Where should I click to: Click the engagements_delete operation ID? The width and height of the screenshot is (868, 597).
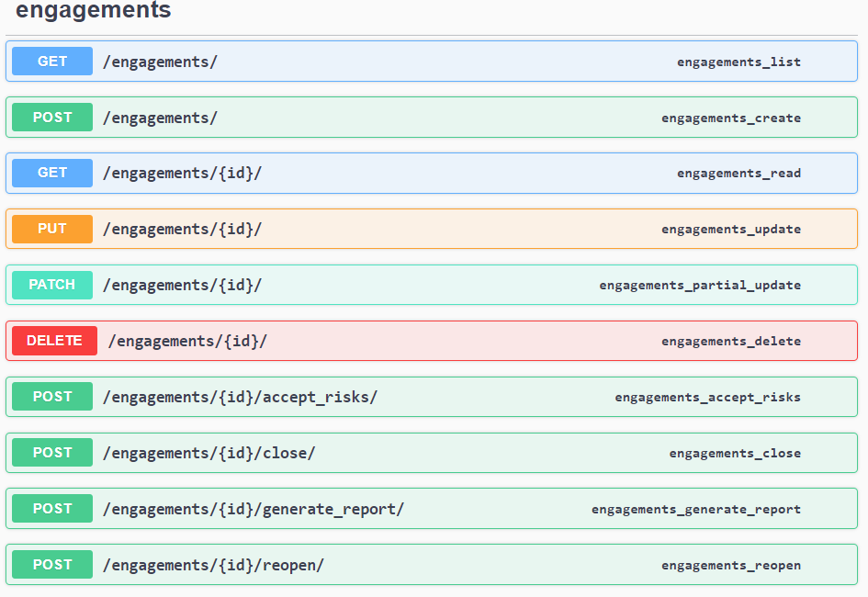tap(730, 342)
